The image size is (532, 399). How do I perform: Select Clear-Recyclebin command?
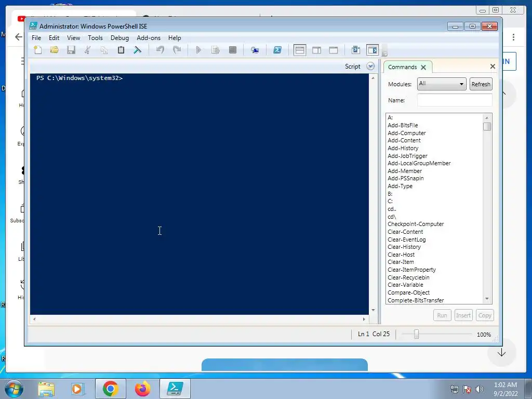(408, 277)
